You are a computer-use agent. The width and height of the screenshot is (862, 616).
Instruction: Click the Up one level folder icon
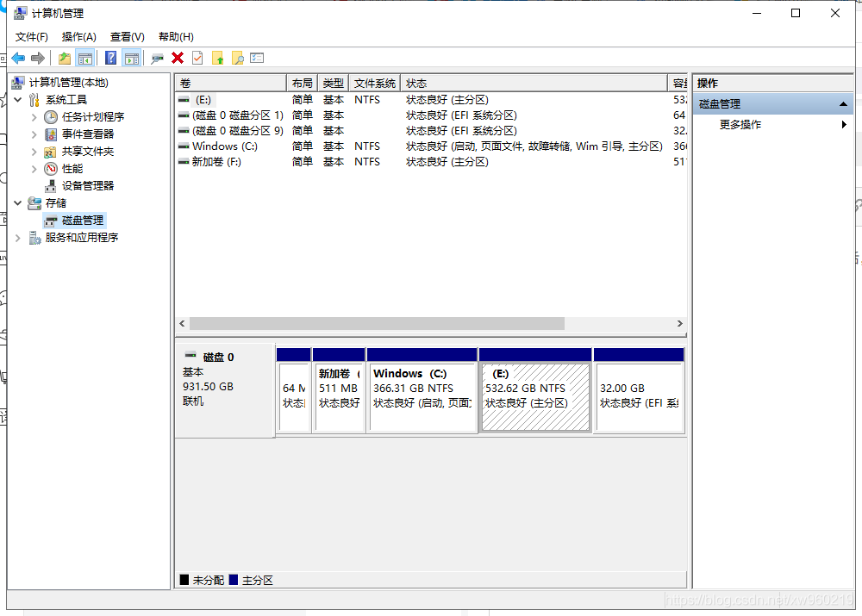[x=65, y=58]
